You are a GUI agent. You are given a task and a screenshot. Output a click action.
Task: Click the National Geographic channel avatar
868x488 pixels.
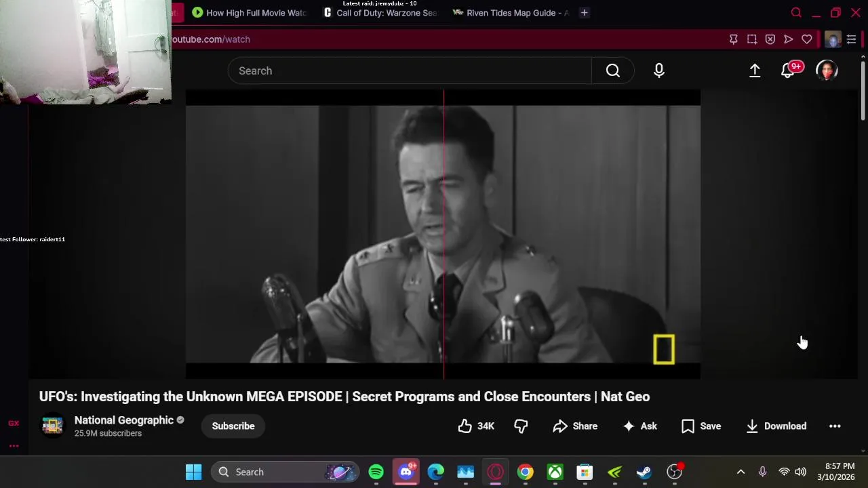tap(53, 426)
